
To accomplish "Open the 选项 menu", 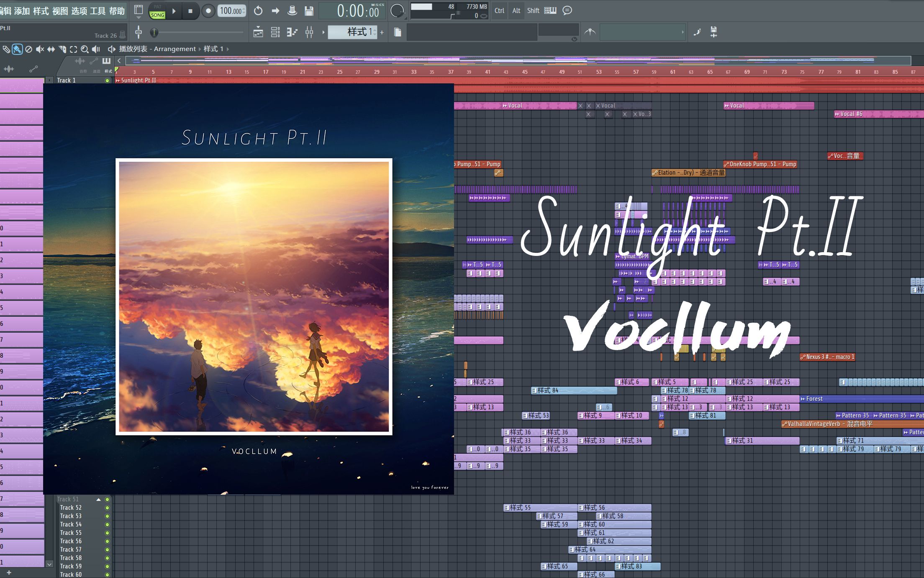I will [79, 11].
